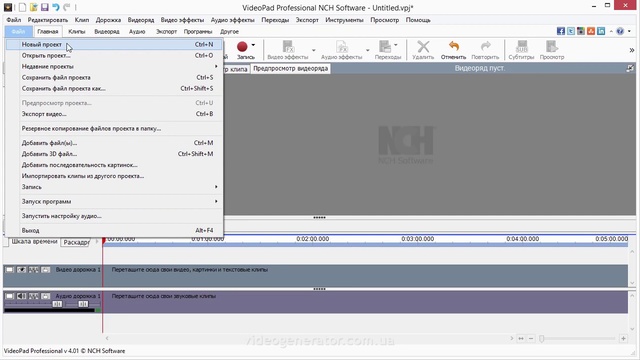Open the Инструменты menu in menu bar

point(344,20)
